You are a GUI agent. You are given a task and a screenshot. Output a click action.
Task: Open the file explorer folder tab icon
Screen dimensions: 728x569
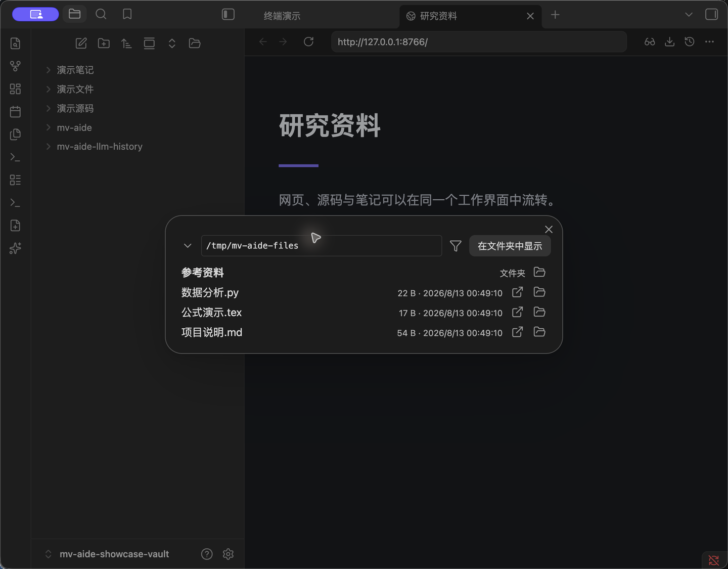point(75,14)
